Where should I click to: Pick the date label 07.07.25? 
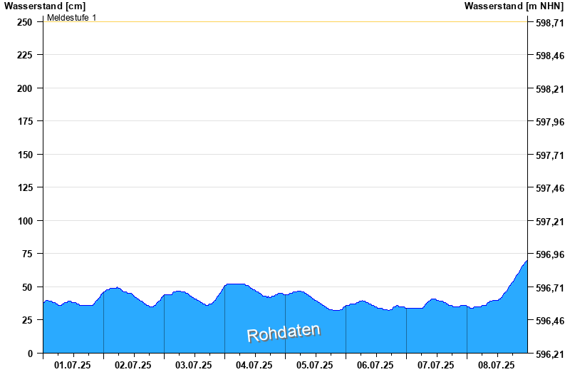pos(436,365)
